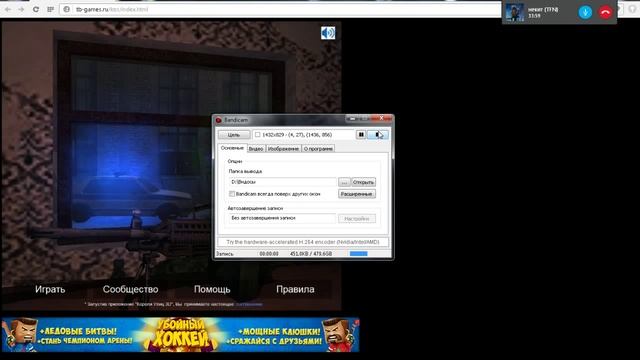Open the Сообщество menu item

[130, 289]
